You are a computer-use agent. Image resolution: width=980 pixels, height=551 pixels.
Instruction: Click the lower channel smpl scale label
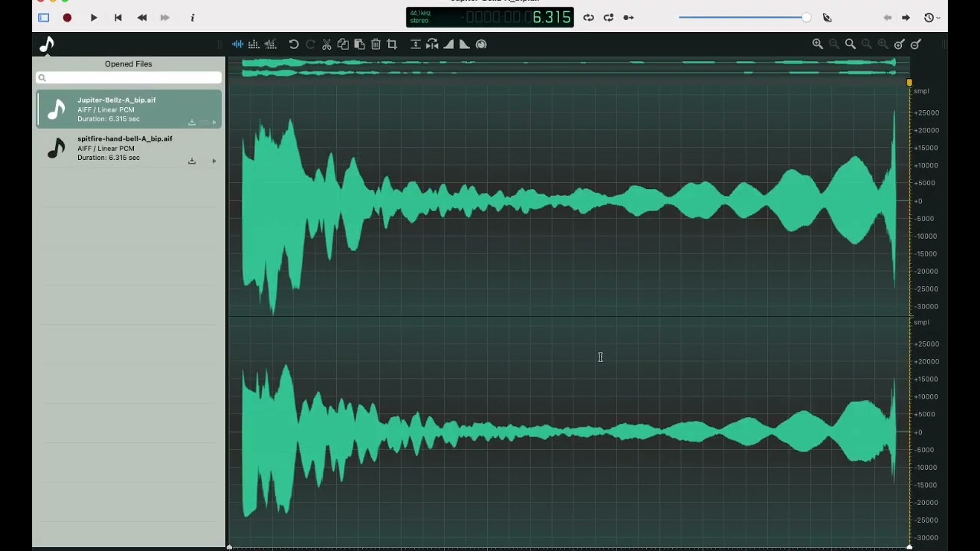tap(921, 322)
